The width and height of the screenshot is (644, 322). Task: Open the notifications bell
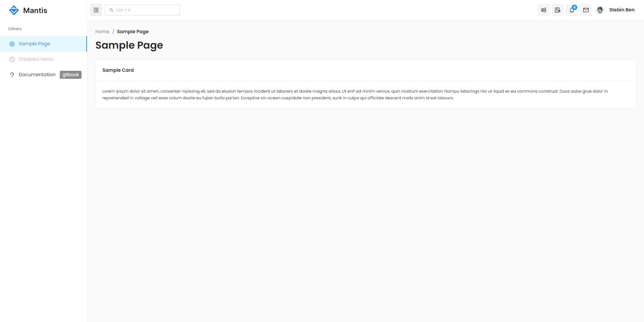(x=571, y=10)
